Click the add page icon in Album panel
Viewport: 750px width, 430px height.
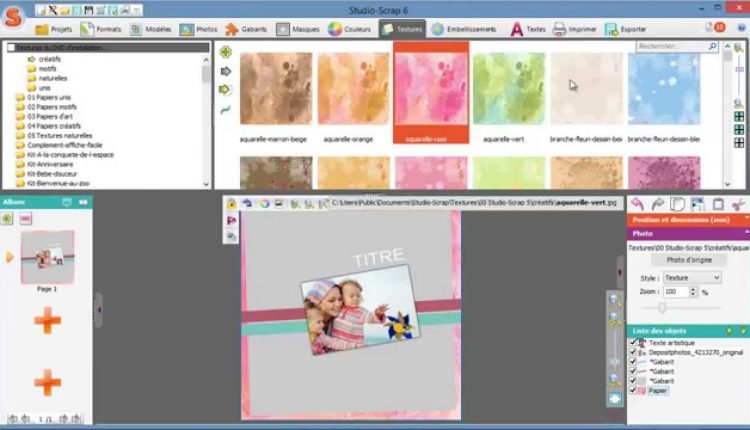7,219
